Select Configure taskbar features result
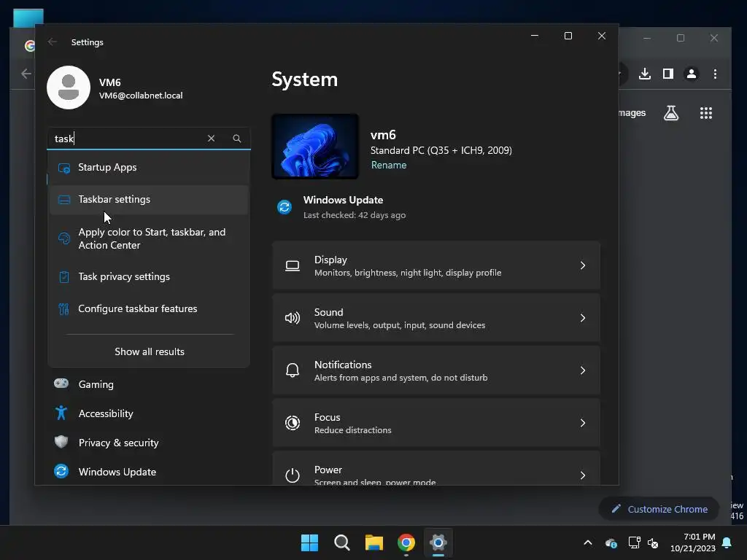 (149, 308)
